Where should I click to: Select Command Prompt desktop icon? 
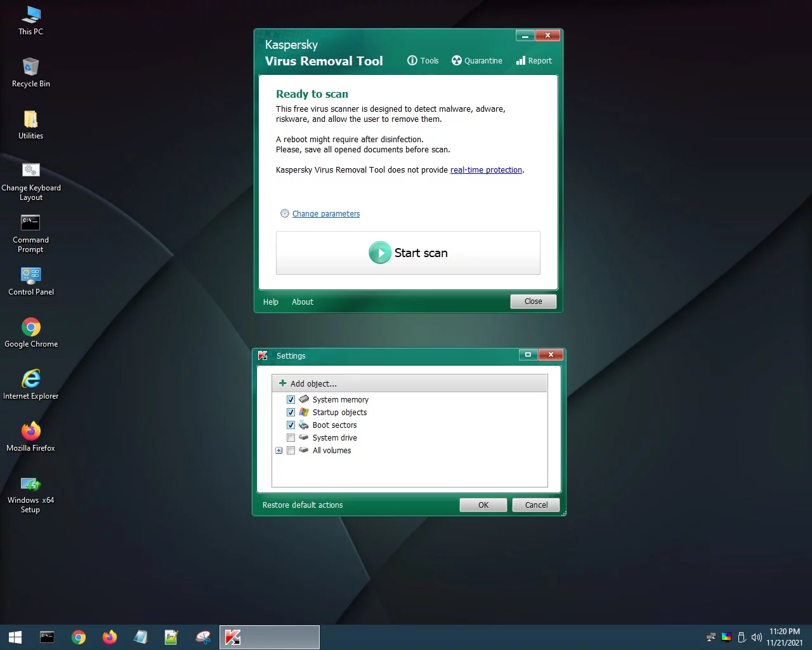click(30, 234)
